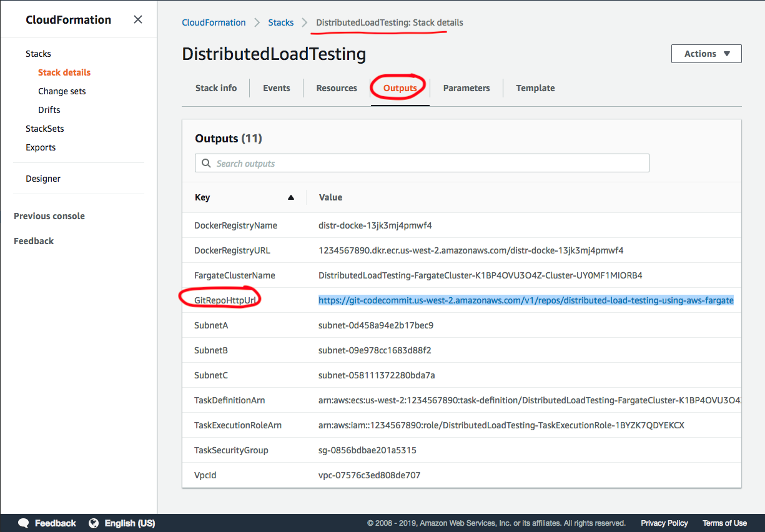
Task: Click the SubnetA key cell
Action: click(x=211, y=325)
